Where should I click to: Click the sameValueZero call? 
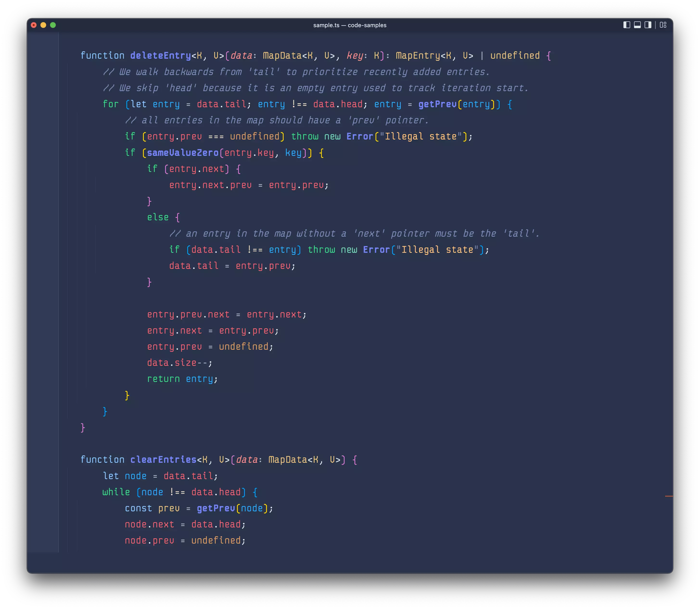pyautogui.click(x=183, y=152)
